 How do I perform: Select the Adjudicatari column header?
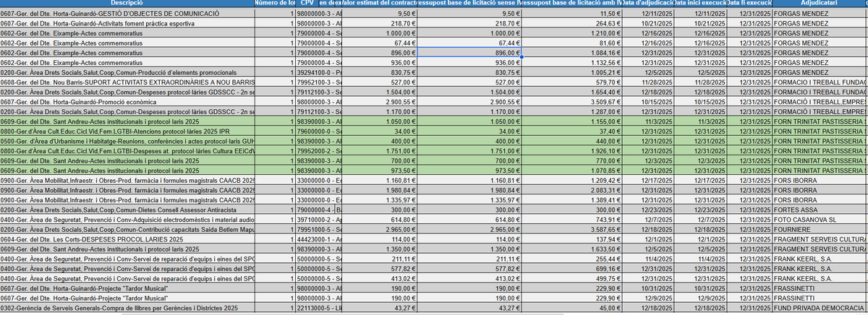[820, 4]
